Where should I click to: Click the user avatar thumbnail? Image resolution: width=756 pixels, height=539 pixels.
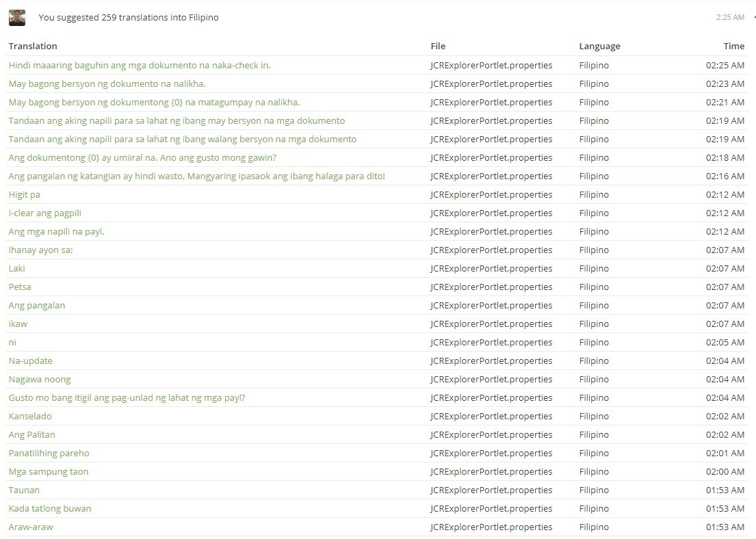click(x=17, y=18)
